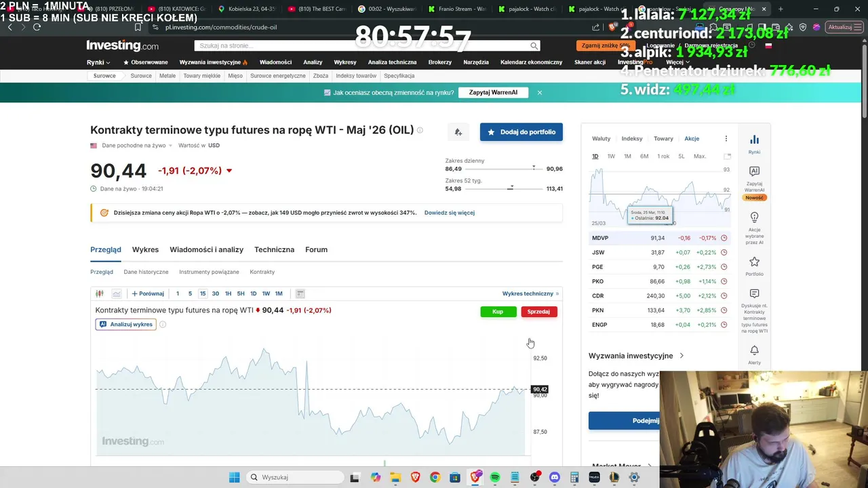Open Alerty bell icon in the sidebar
Viewport: 868px width, 488px height.
click(x=754, y=350)
